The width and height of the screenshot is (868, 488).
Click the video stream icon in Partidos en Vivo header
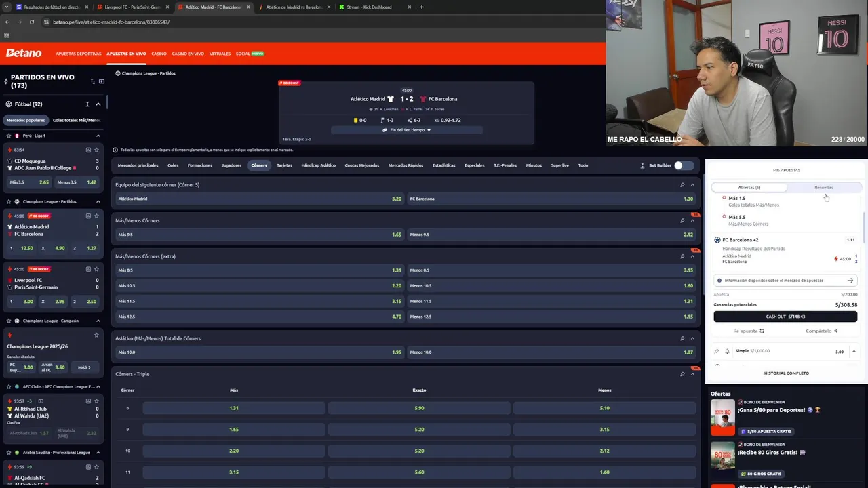(x=102, y=81)
